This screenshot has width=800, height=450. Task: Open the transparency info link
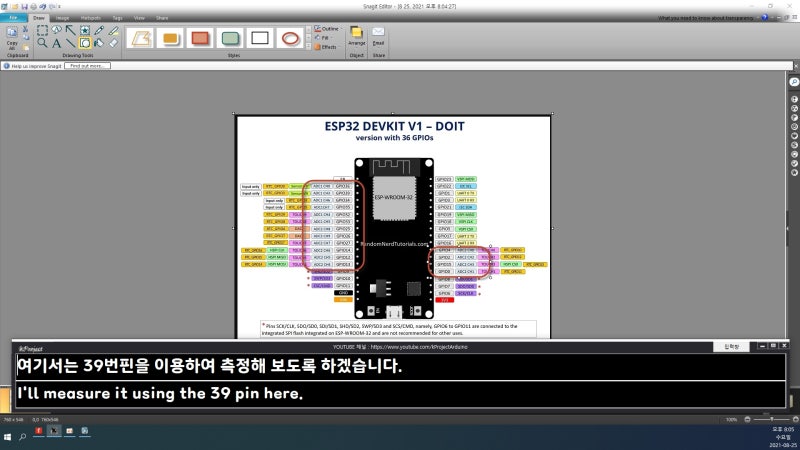pyautogui.click(x=706, y=18)
